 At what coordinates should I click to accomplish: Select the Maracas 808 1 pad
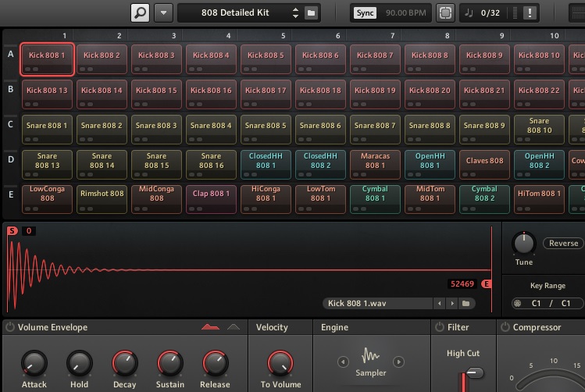375,165
